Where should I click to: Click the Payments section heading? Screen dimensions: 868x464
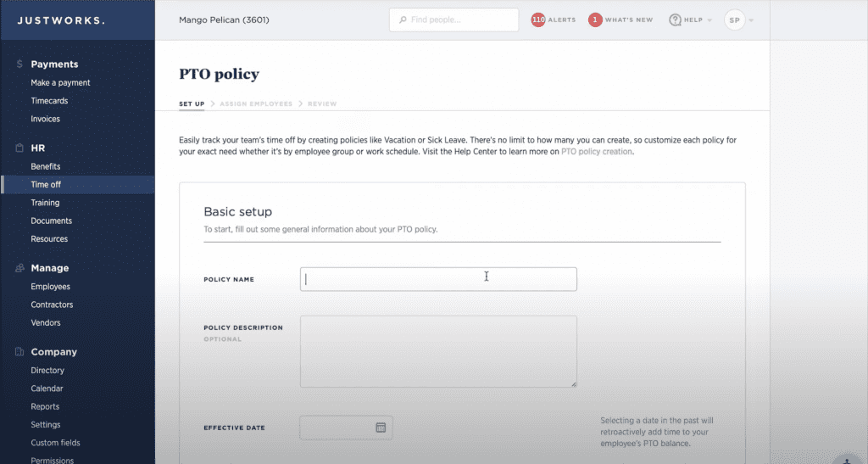54,64
